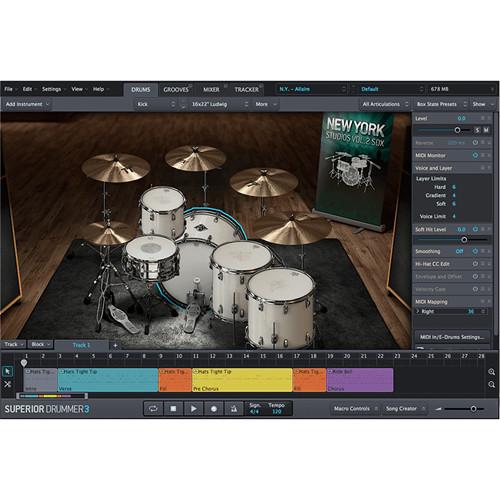Select the blue Verse block on the timeline
The width and height of the screenshot is (500, 500).
(108, 380)
